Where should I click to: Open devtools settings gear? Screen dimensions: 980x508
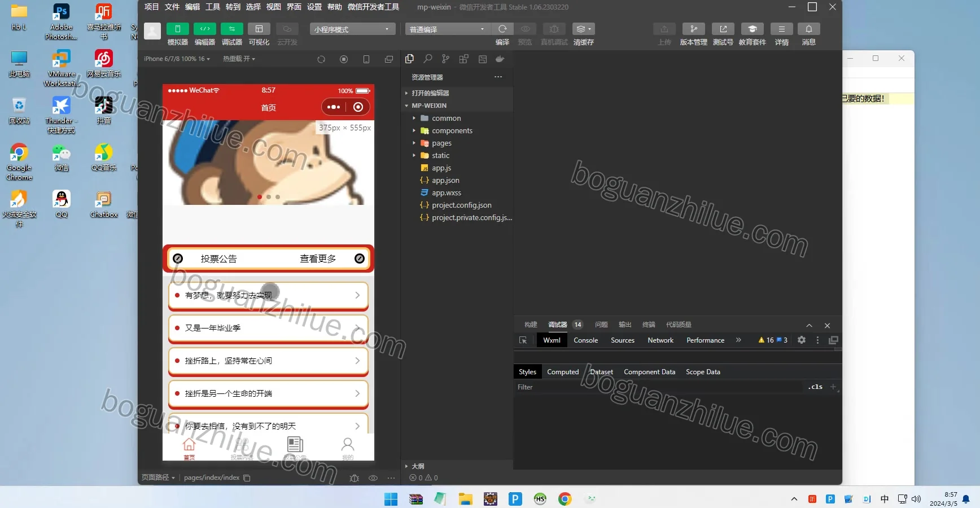click(801, 340)
